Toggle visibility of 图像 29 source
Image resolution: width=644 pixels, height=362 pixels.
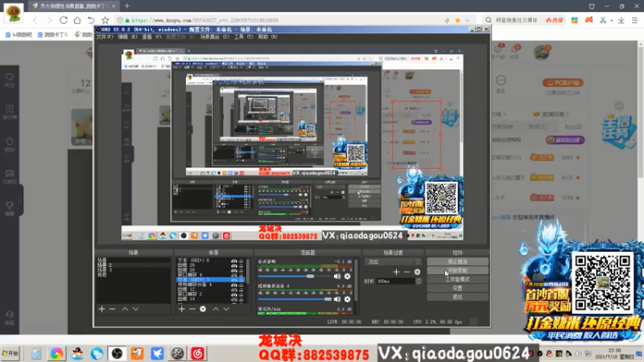(x=233, y=265)
